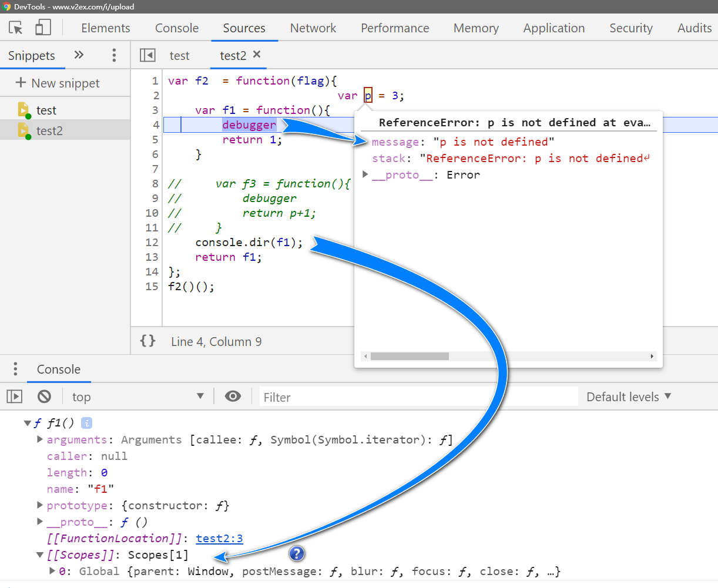The image size is (718, 588).
Task: Expand the console __proto__ property
Action: click(x=39, y=522)
